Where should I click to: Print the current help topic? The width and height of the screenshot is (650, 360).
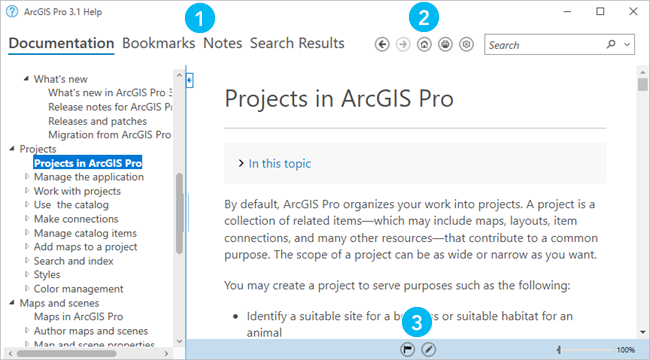tap(445, 44)
